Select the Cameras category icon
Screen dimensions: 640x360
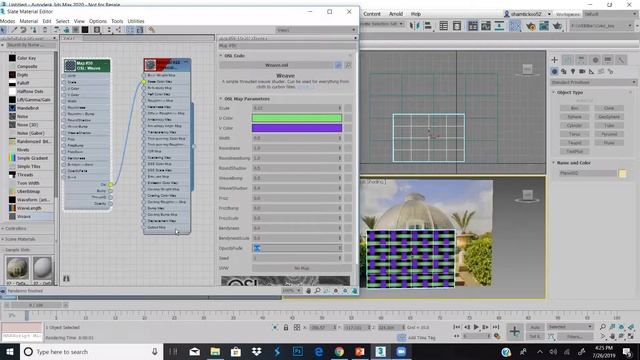[x=582, y=71]
